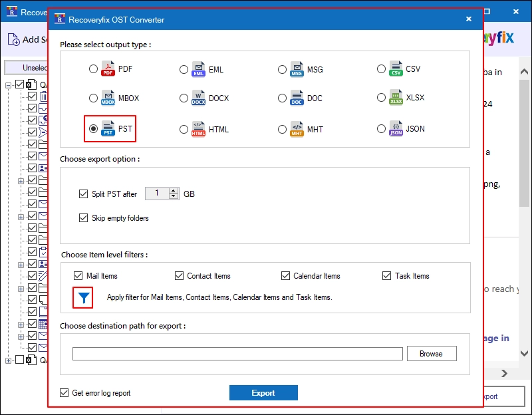
Task: Click the PDF file format icon
Action: click(108, 69)
